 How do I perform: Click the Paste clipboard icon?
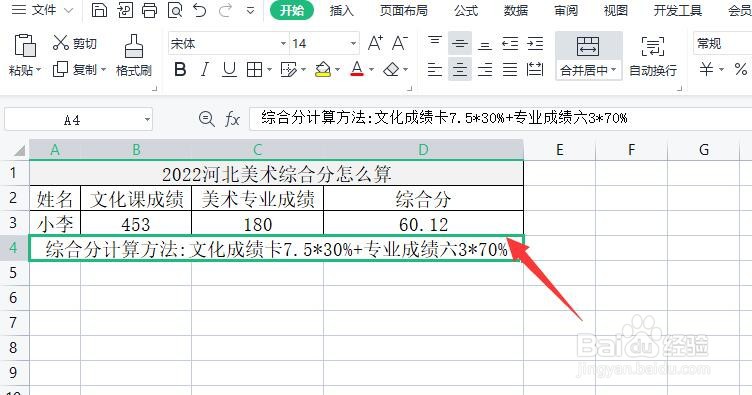[x=24, y=46]
